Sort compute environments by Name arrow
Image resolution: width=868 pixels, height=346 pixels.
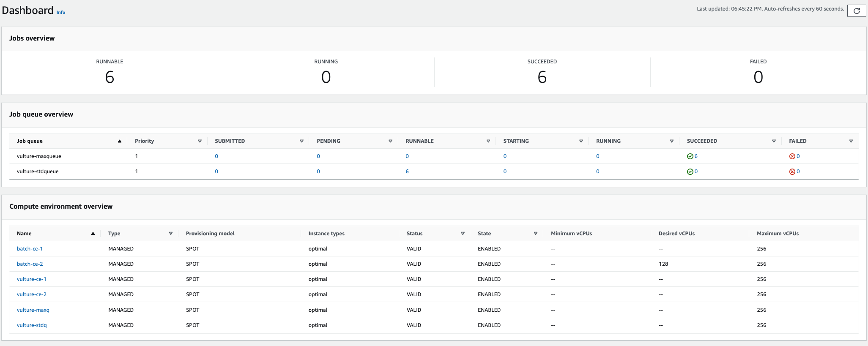pyautogui.click(x=93, y=234)
